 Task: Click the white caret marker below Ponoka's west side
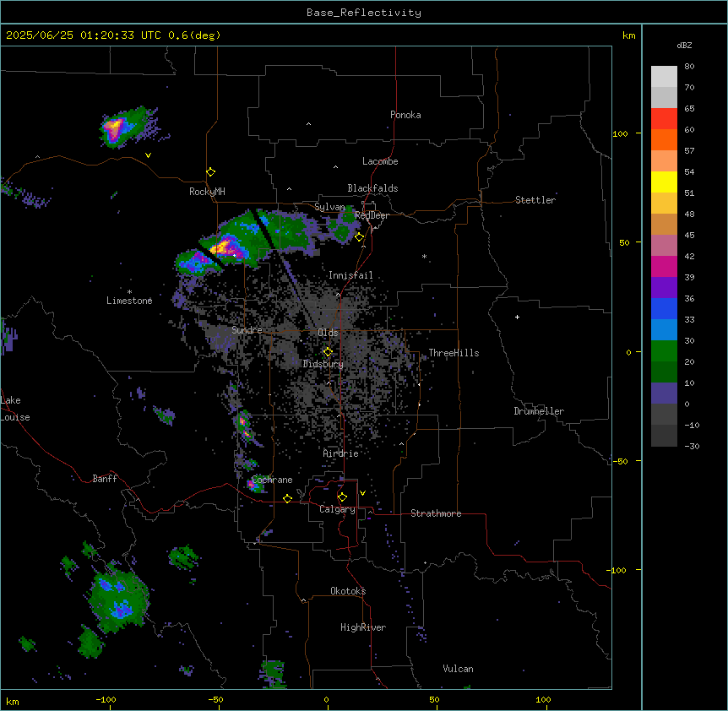(x=309, y=124)
